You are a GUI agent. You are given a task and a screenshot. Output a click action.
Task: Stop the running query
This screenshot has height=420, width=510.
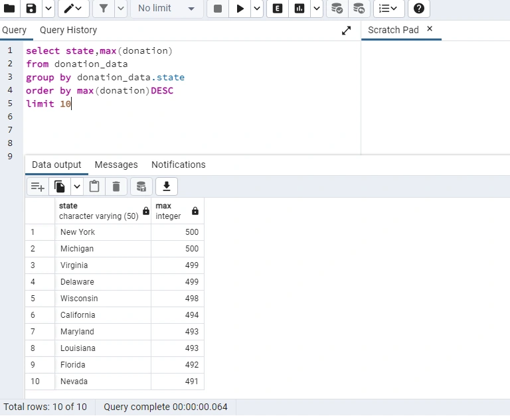tap(218, 9)
